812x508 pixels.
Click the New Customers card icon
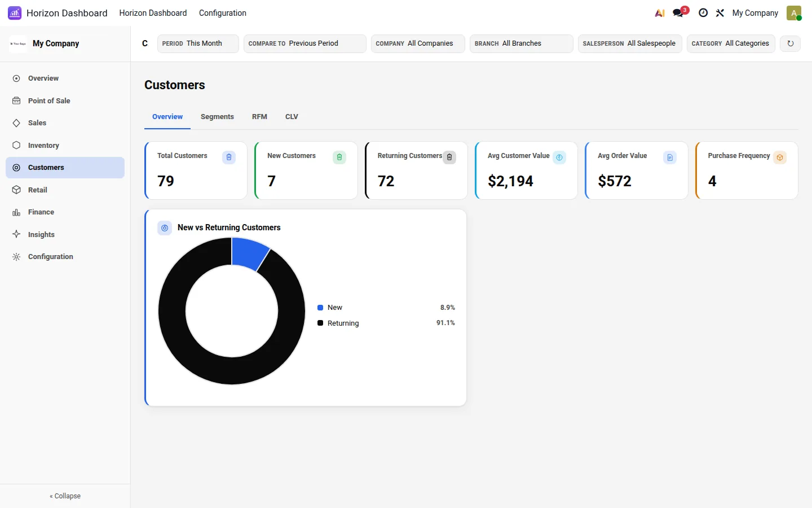click(x=339, y=157)
